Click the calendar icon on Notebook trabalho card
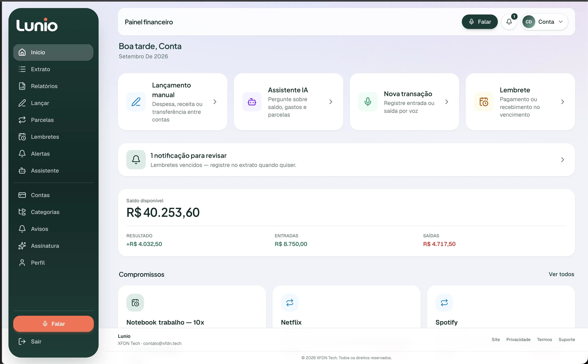The height and width of the screenshot is (364, 588). [135, 303]
